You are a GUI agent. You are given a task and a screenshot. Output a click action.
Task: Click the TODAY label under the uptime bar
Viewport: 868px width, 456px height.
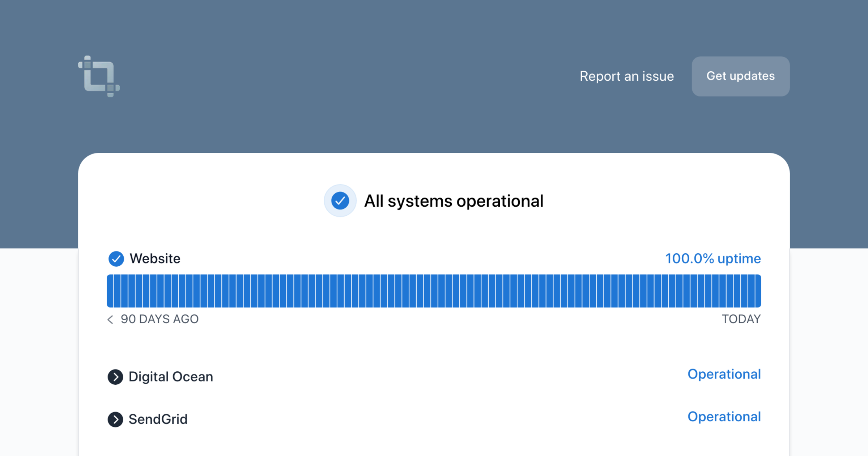[x=741, y=319]
